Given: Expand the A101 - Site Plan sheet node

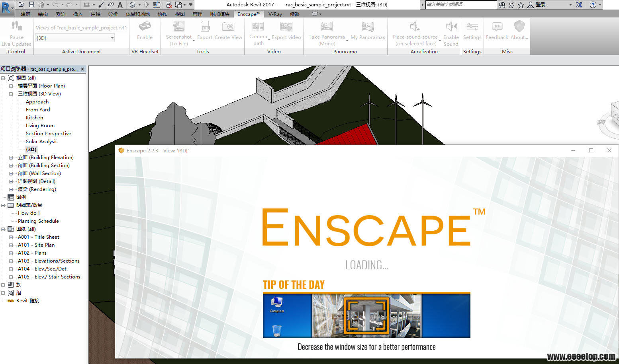Looking at the screenshot, I should point(11,245).
